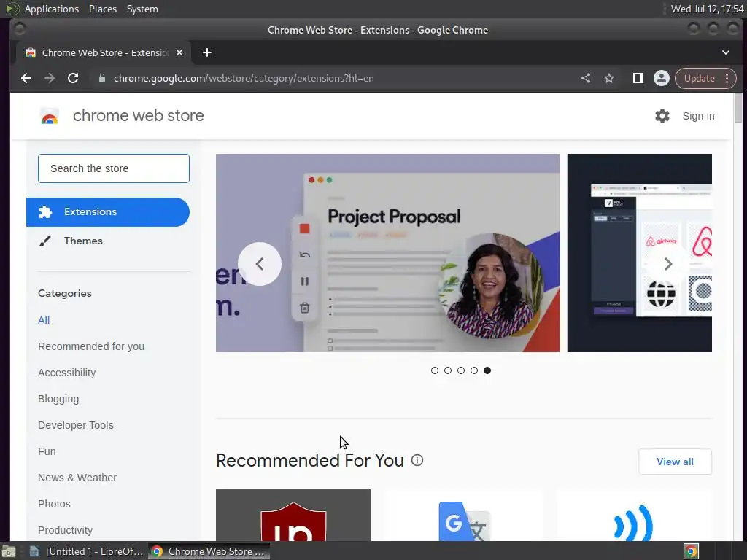
Task: Click info icon beside Recommended For You
Action: coord(417,461)
